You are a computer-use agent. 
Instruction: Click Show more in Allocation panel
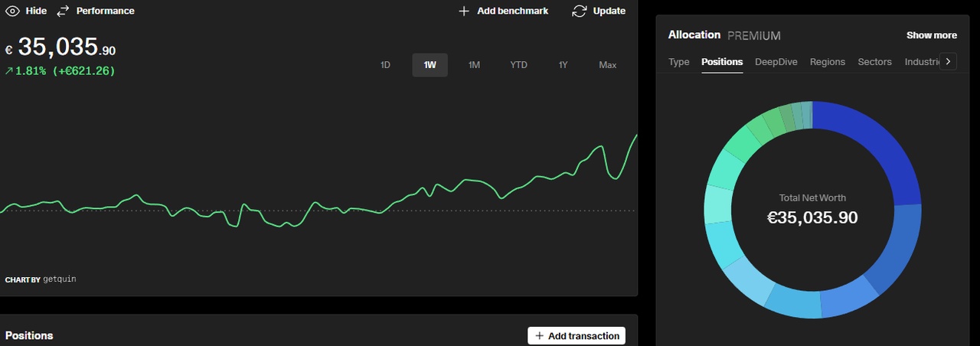pyautogui.click(x=931, y=35)
